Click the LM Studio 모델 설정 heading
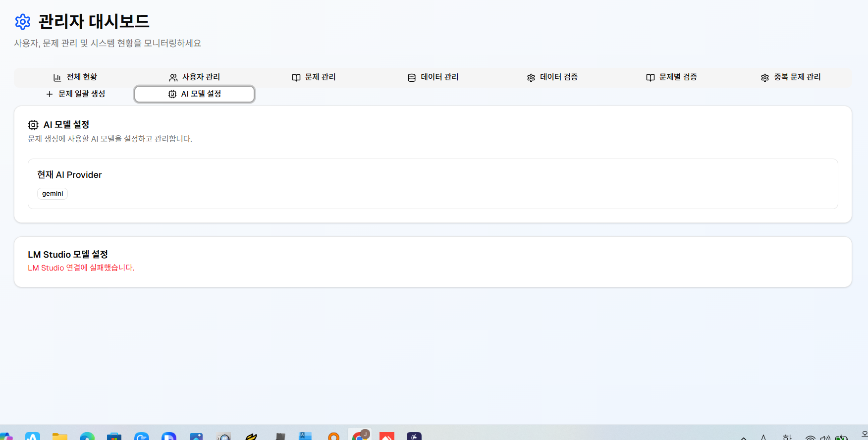 (x=68, y=255)
